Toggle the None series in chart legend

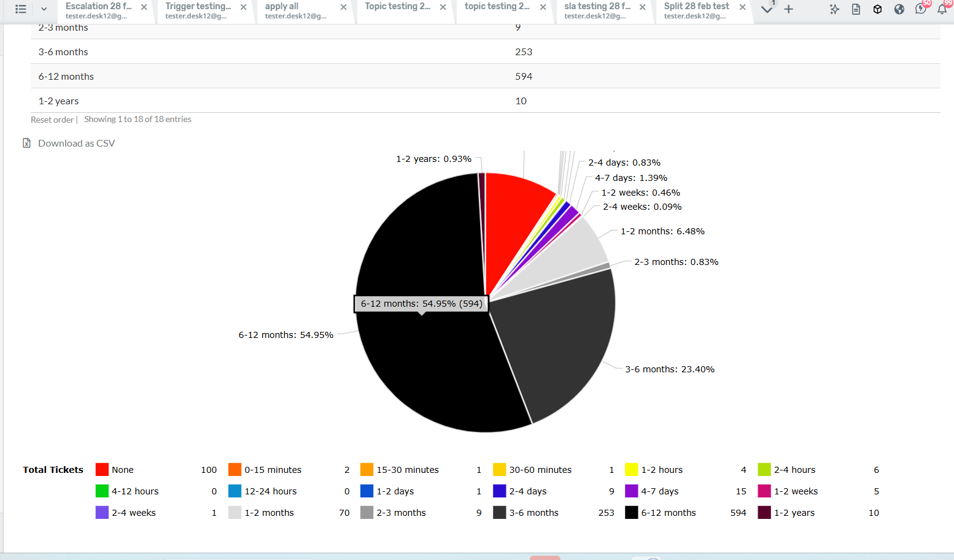(x=122, y=470)
